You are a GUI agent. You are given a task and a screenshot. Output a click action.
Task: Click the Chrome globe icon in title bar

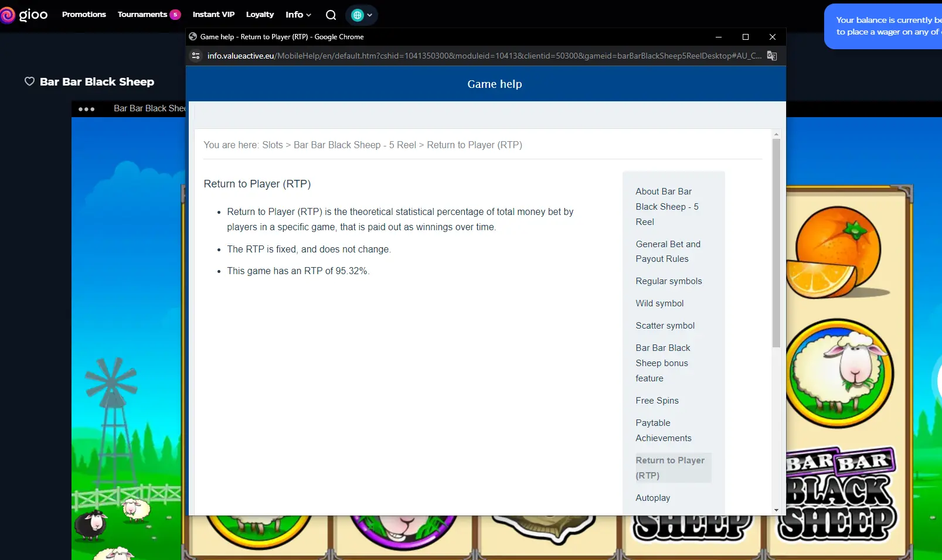click(x=193, y=36)
